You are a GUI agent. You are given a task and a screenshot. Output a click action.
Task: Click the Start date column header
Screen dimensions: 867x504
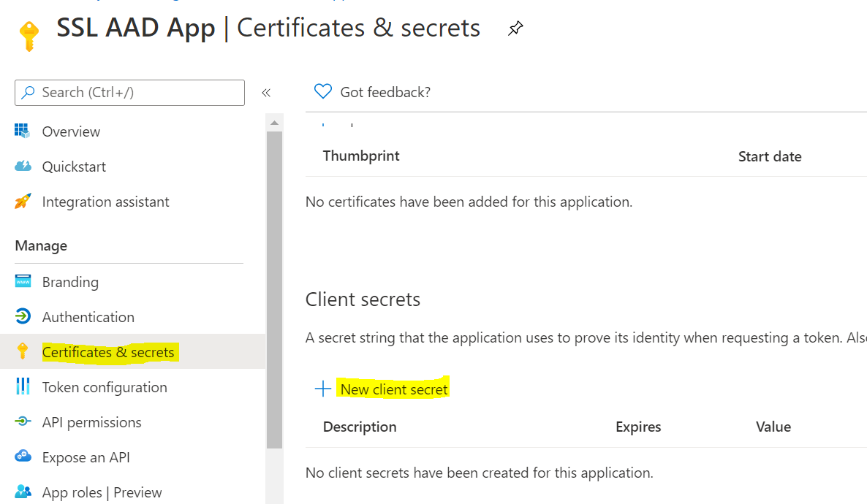click(x=770, y=156)
